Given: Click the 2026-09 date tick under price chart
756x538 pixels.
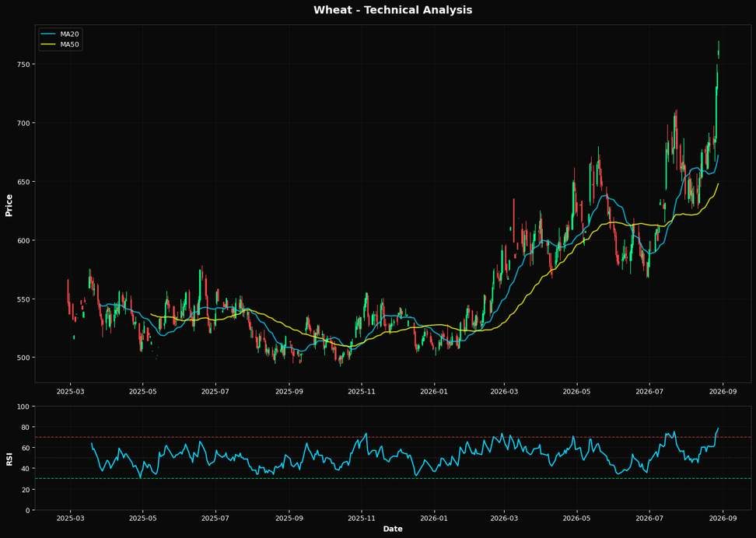Looking at the screenshot, I should 723,391.
